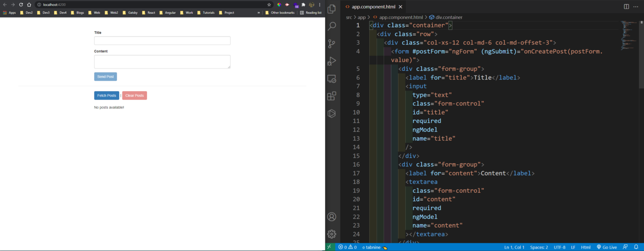Change language mode via Html
Viewport: 644px width, 251px height.
tap(586, 247)
